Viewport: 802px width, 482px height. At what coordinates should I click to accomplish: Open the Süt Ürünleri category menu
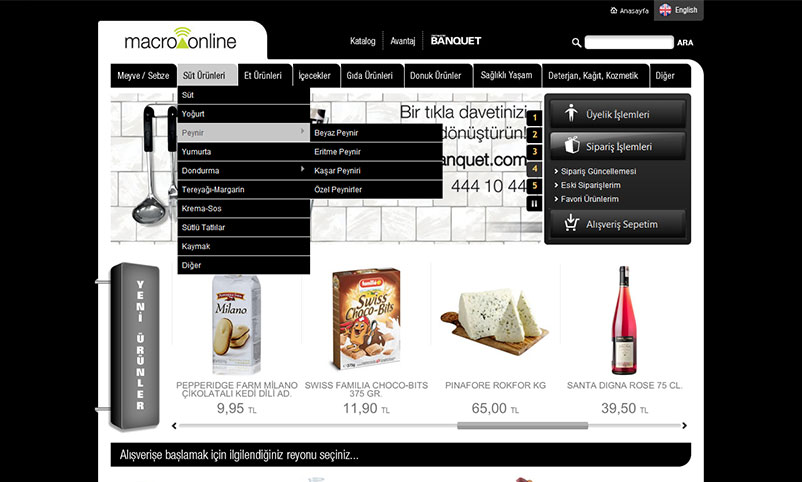pyautogui.click(x=207, y=75)
